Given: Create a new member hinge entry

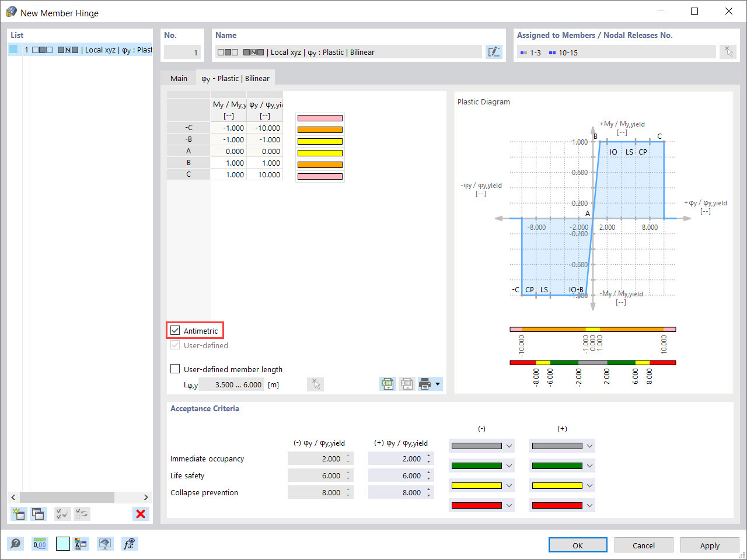Looking at the screenshot, I should click(18, 514).
